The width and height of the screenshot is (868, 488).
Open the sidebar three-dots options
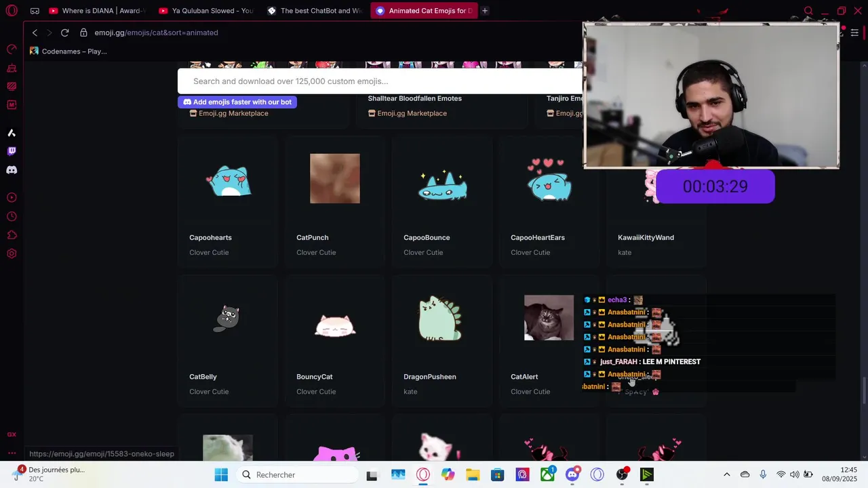click(12, 453)
